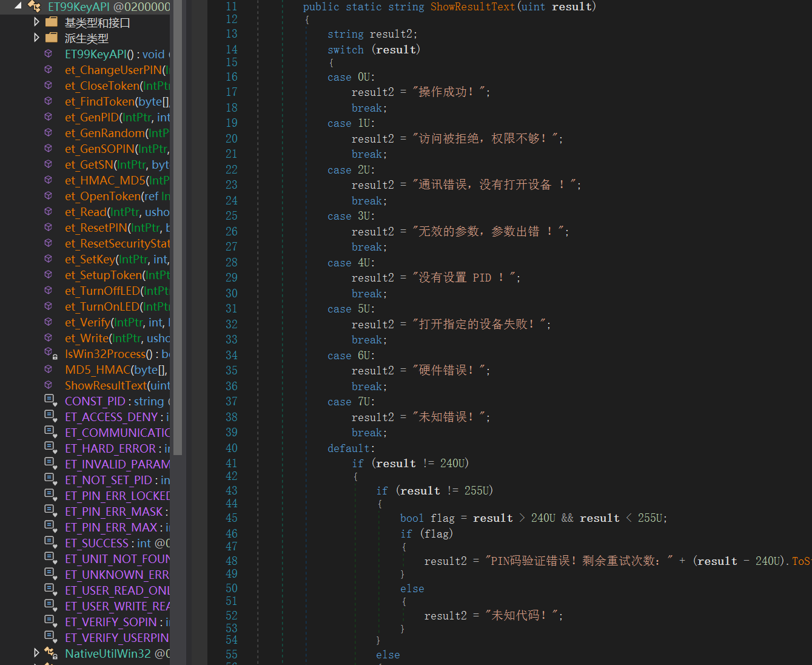Click method icon beside ET99KeyAPI() constructor
812x665 pixels.
point(49,53)
